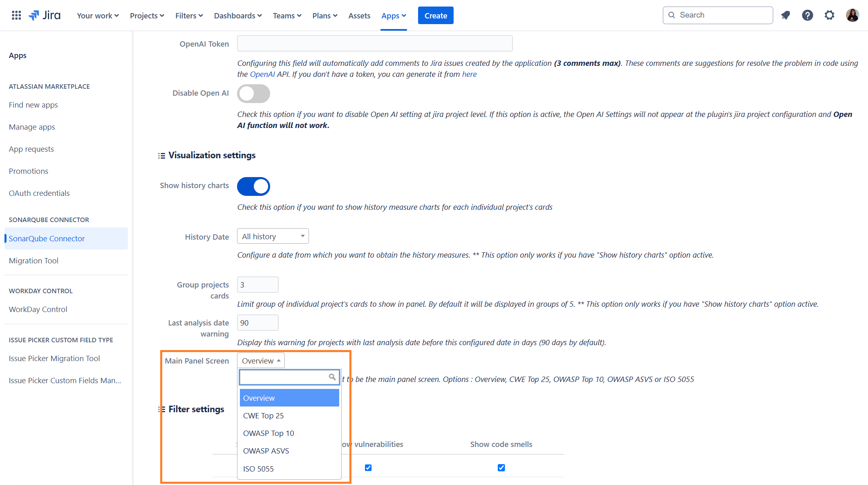Open the help question mark icon
Viewport: 868px width, 485px height.
808,16
